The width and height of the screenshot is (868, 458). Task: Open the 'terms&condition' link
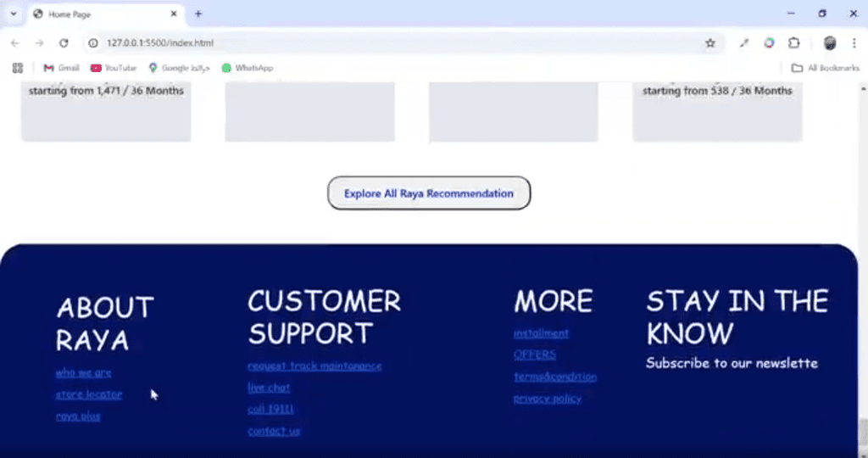tap(555, 377)
